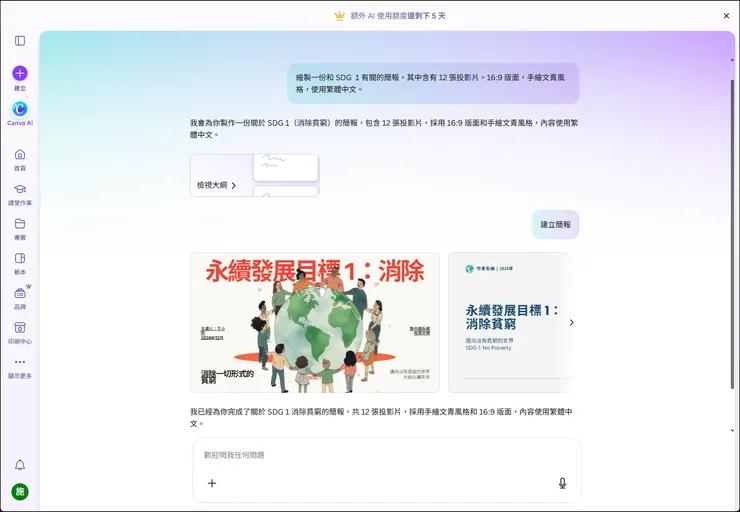Click the scroll down arrow of chat
The width and height of the screenshot is (740, 512).
(732, 430)
